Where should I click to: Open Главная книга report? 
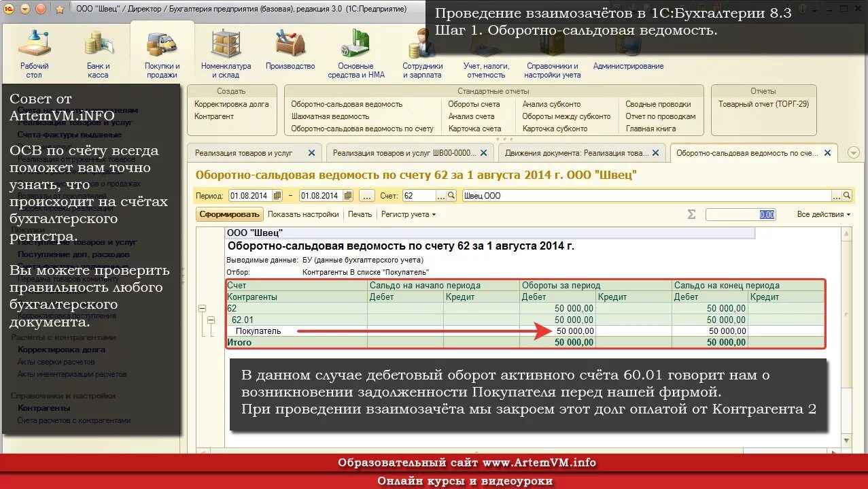650,129
